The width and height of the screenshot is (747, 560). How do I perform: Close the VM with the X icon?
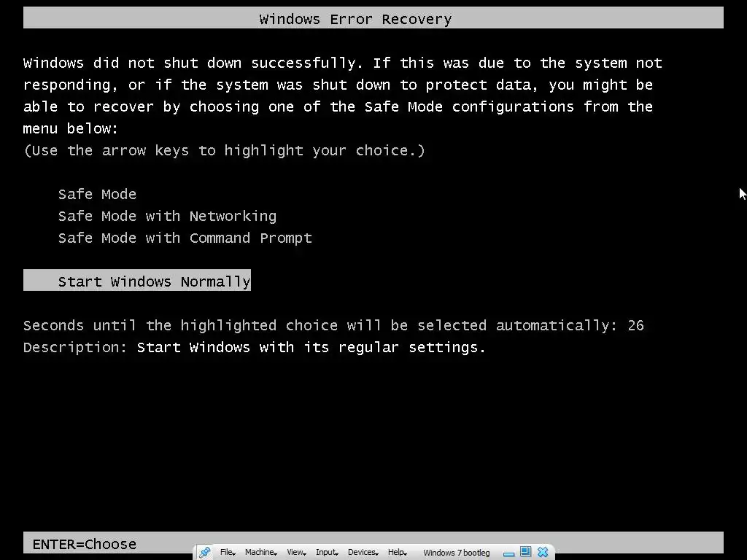[543, 552]
